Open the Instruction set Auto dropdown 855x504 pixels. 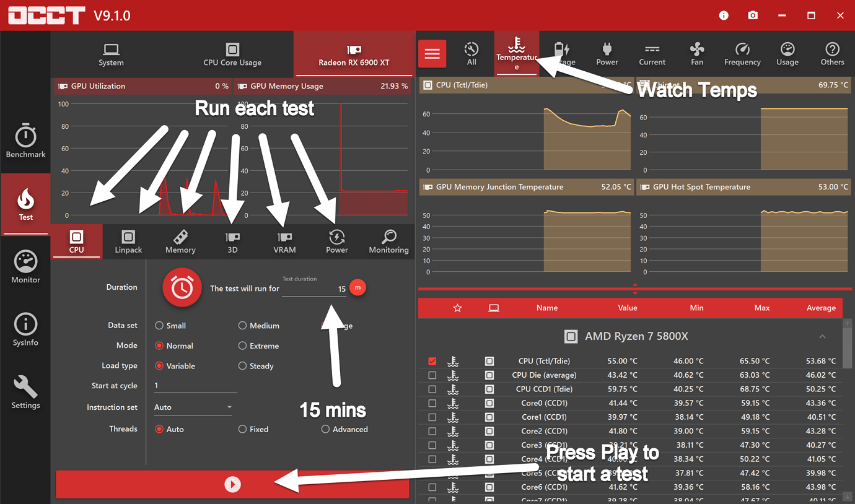tap(193, 407)
